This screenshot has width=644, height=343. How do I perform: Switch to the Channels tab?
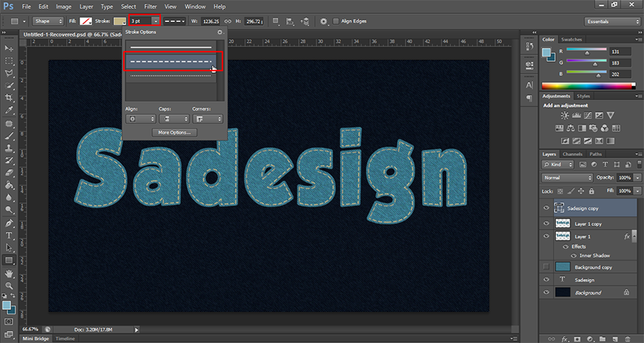(572, 154)
